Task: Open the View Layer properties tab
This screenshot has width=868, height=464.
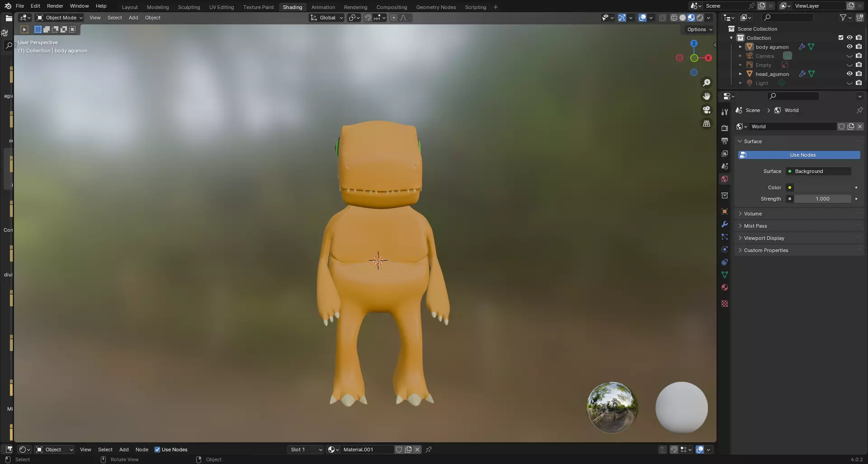Action: [725, 154]
